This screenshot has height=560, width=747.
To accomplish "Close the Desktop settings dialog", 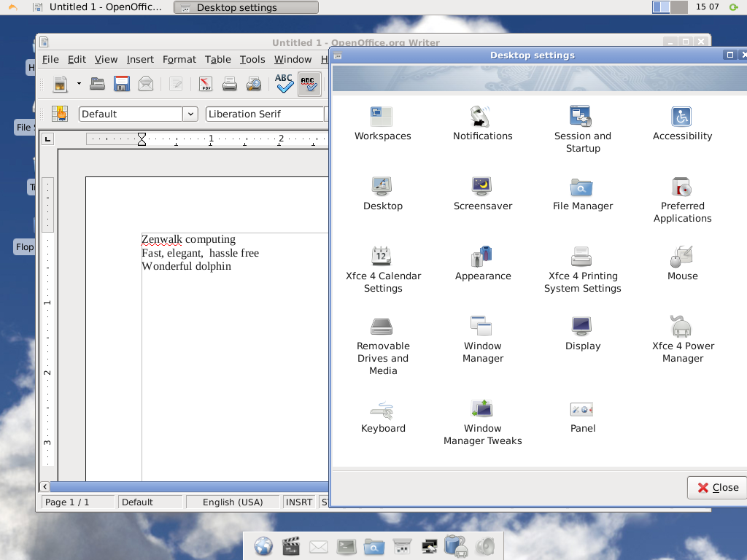I will point(718,488).
